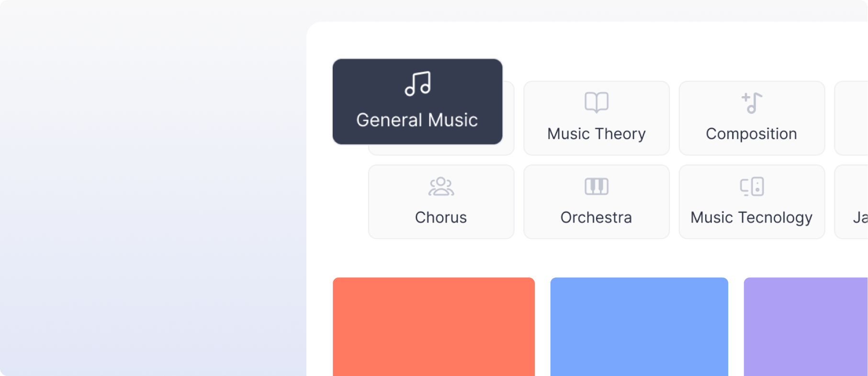Click the Music Theory card label text
The width and height of the screenshot is (868, 376).
pyautogui.click(x=596, y=134)
